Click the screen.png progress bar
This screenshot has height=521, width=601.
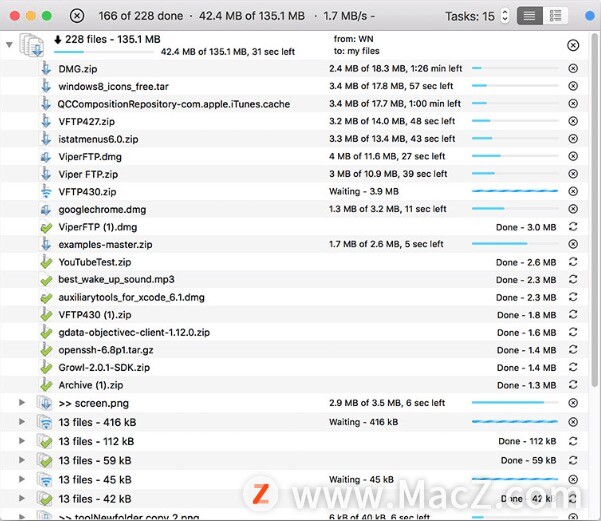tap(515, 403)
